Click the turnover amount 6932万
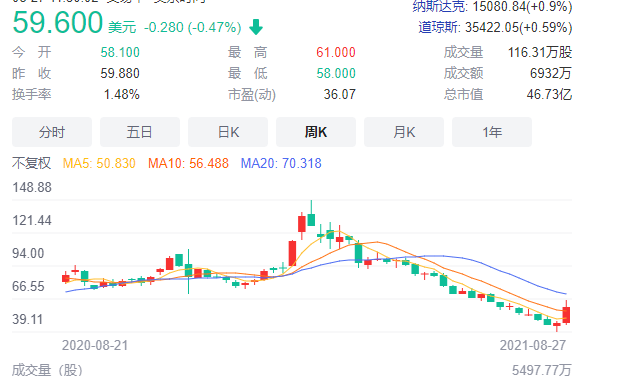 (551, 73)
